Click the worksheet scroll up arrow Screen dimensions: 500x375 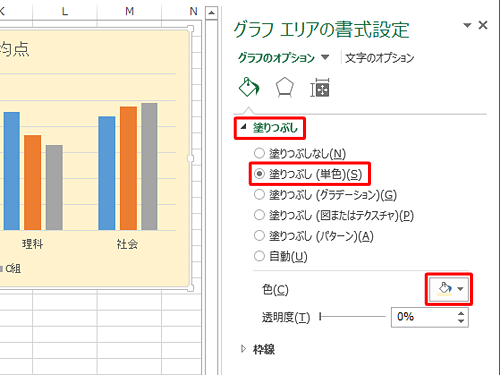(211, 13)
